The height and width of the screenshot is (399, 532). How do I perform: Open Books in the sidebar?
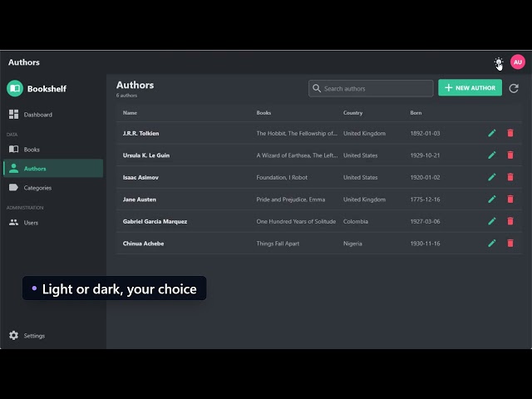53,150
